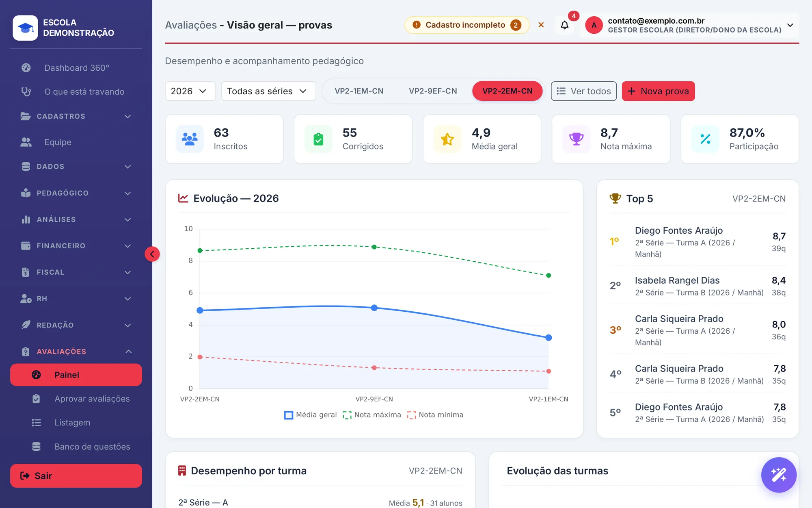Click the green VP2-1EM-CN Nota máxima chart point
The image size is (812, 508).
(x=549, y=276)
